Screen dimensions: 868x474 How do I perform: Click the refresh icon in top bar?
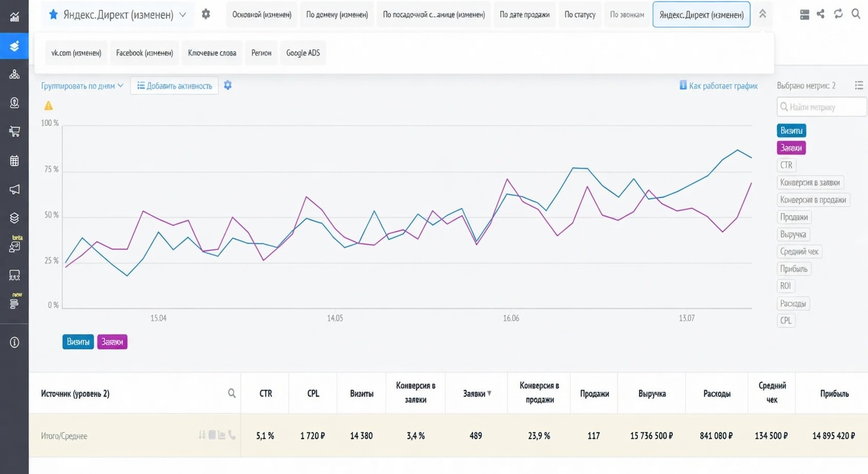pyautogui.click(x=838, y=14)
